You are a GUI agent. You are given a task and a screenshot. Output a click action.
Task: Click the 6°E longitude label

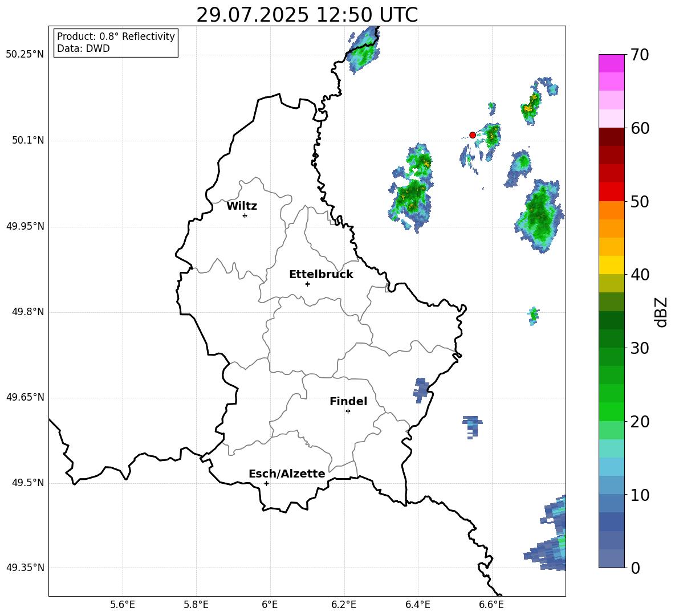pyautogui.click(x=270, y=605)
